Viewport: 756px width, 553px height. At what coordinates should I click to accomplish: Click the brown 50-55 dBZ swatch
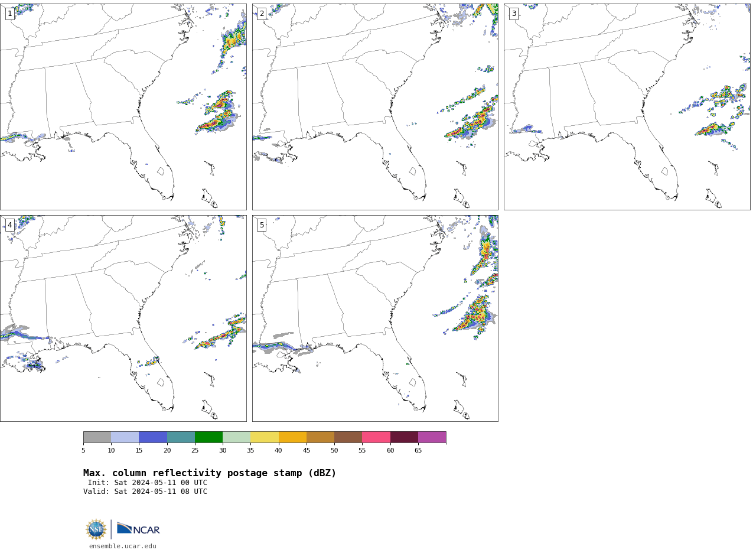(x=348, y=437)
